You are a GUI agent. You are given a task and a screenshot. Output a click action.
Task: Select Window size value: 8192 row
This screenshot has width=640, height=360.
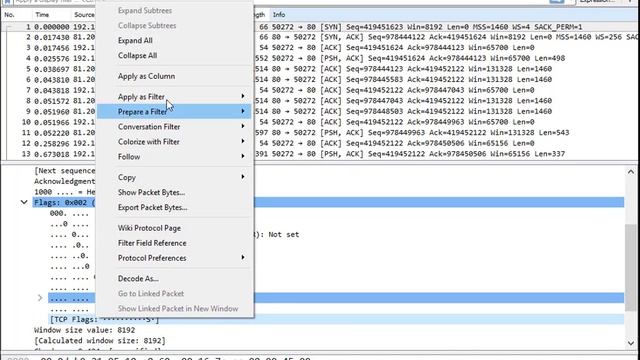[84, 330]
